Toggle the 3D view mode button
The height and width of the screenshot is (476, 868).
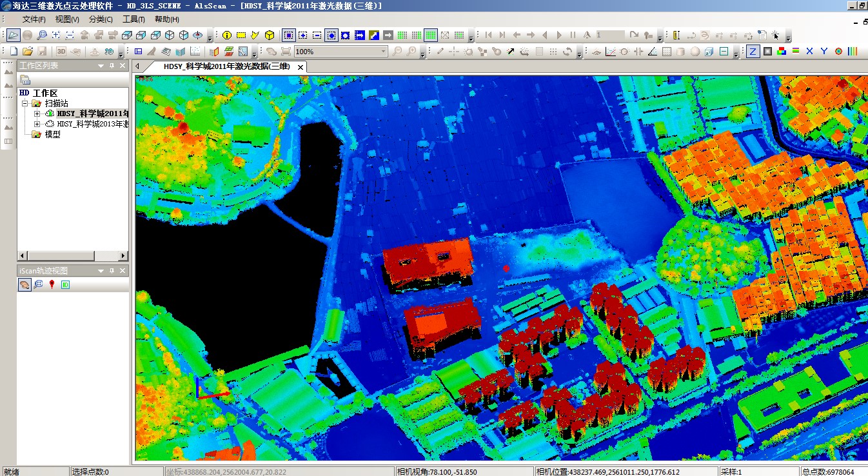point(61,51)
